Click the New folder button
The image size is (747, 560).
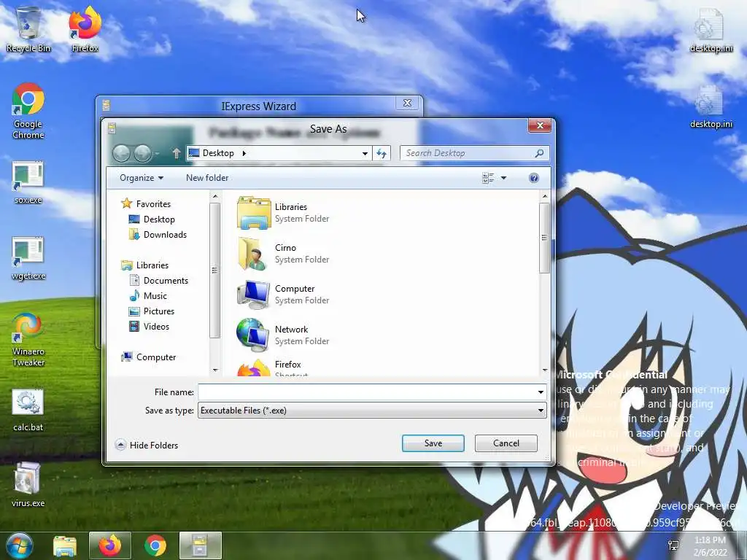207,178
